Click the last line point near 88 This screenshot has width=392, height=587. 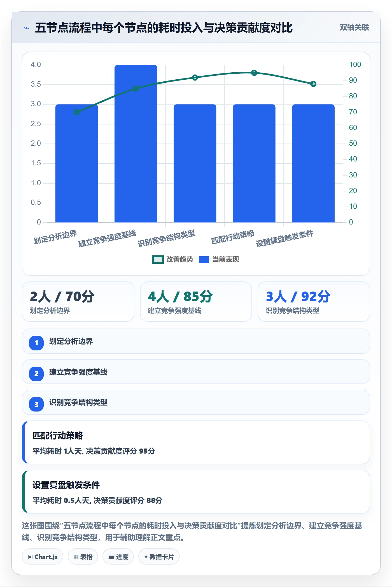coord(313,84)
